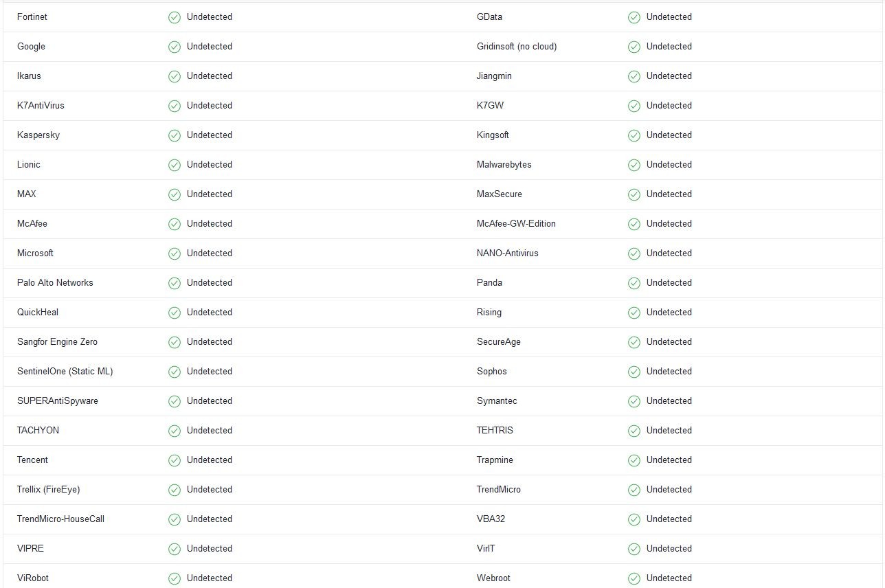Click the NANO-Antivirus vendor name

[x=507, y=253]
